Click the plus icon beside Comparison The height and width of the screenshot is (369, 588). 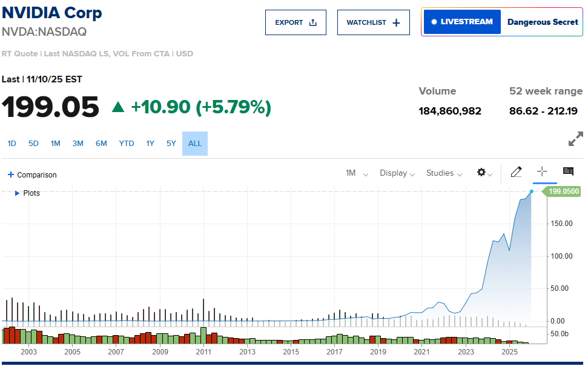11,175
